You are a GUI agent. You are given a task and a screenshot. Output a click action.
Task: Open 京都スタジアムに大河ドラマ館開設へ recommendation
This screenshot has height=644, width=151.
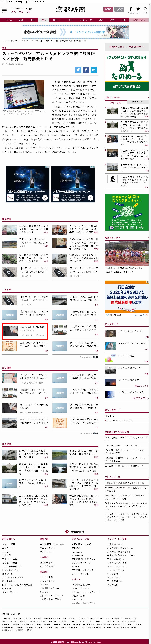click(84, 298)
